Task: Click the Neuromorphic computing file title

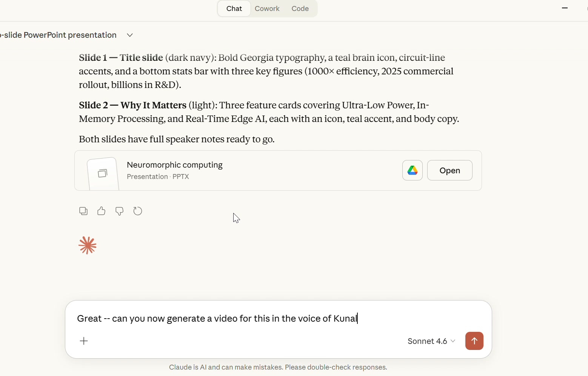Action: [174, 165]
